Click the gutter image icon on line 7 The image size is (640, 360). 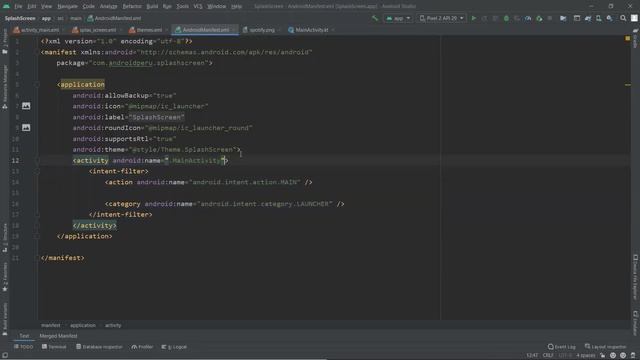(26, 106)
